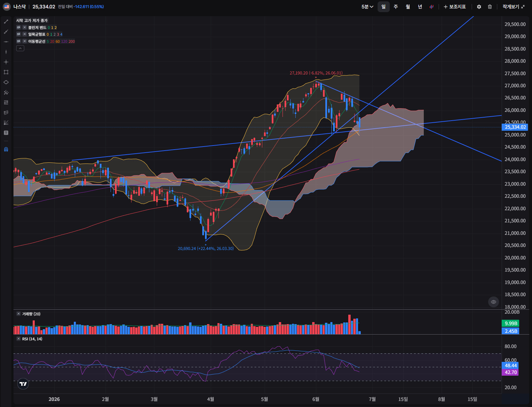Click the -142.611 (0.55%) change value
Image resolution: width=532 pixels, height=407 pixels.
pos(89,7)
